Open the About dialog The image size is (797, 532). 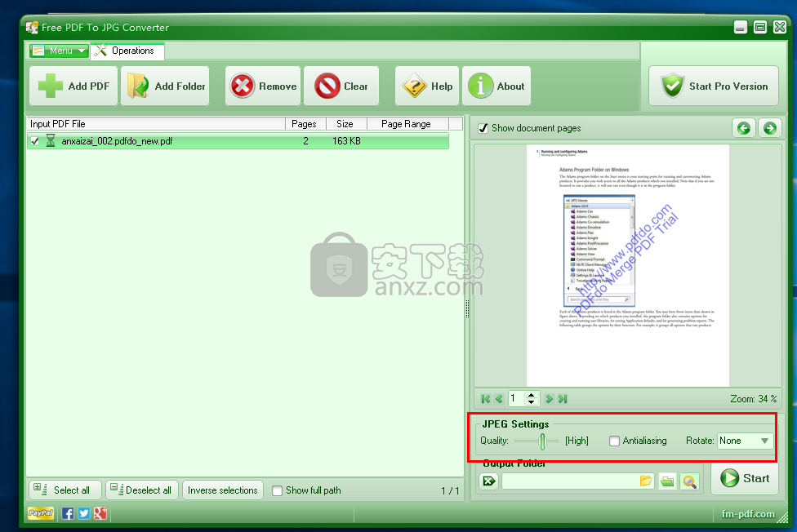(x=496, y=86)
